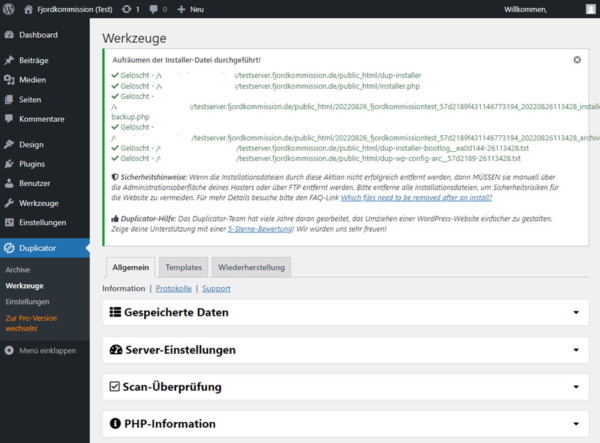Viewport: 600px width, 443px height.
Task: Expand Gespeicherte Daten with its arrow
Action: point(576,313)
